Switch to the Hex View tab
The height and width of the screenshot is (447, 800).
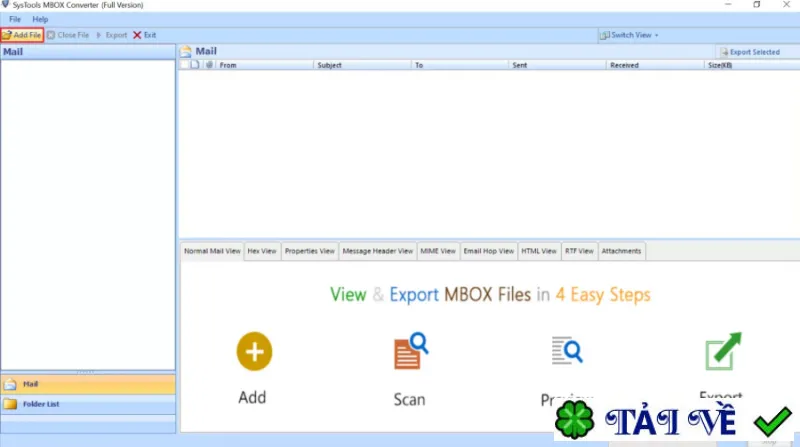click(262, 251)
